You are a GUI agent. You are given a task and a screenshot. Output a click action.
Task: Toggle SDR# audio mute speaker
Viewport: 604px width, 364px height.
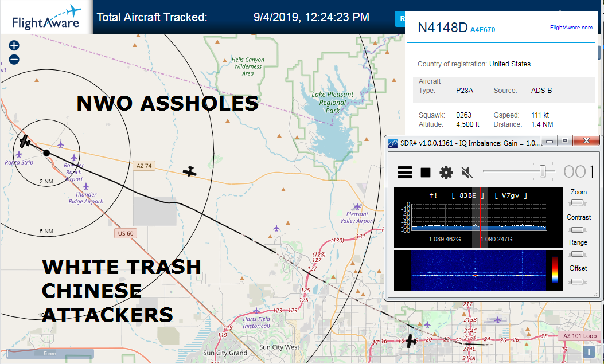[x=467, y=173]
